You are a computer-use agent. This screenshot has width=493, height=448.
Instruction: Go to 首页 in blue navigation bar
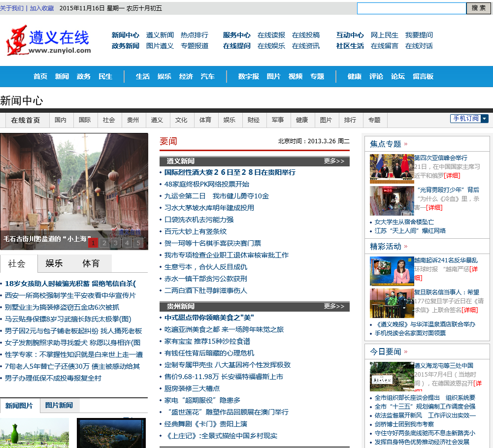[x=40, y=76]
